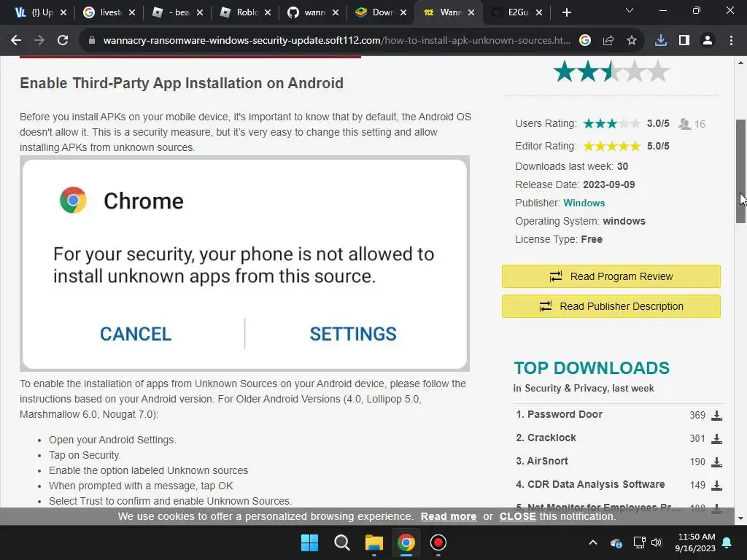Open the Chrome downloads icon
Image resolution: width=747 pixels, height=560 pixels.
[x=661, y=41]
